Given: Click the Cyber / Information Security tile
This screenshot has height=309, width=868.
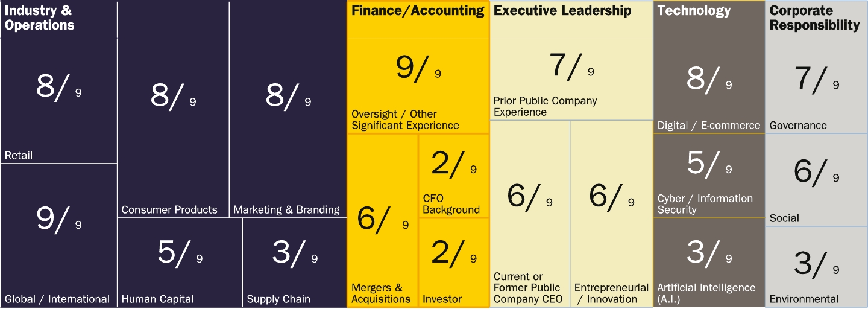Looking at the screenshot, I should (x=709, y=175).
